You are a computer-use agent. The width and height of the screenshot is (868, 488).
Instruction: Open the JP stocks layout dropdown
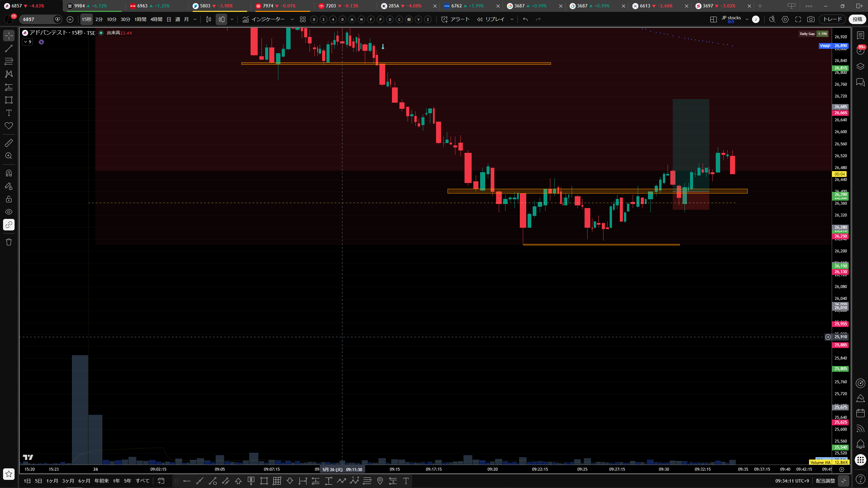point(747,19)
